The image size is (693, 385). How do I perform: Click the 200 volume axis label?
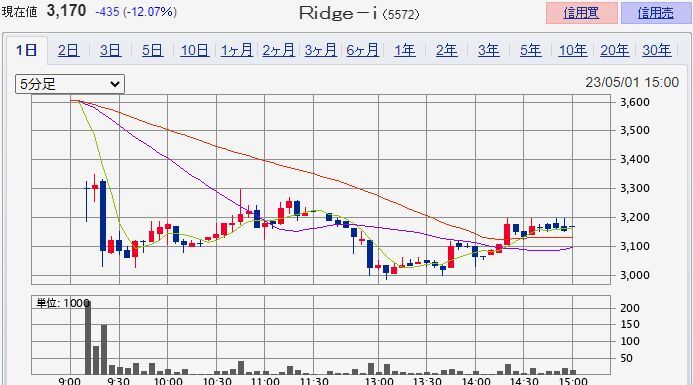(630, 308)
